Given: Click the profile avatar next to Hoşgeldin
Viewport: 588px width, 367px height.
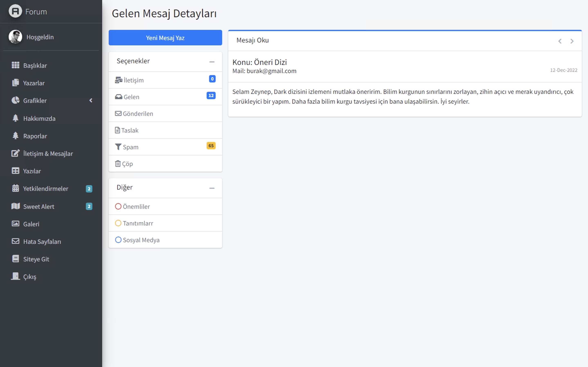Looking at the screenshot, I should coord(16,37).
